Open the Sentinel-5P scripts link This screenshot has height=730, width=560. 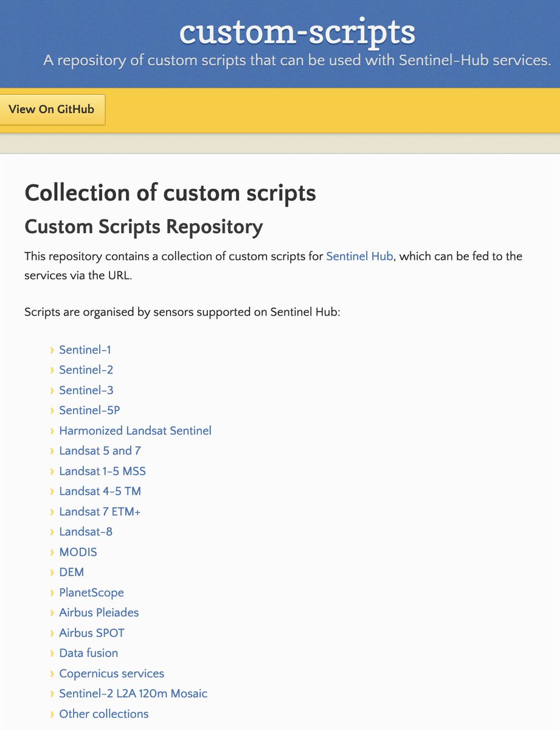[x=89, y=410]
